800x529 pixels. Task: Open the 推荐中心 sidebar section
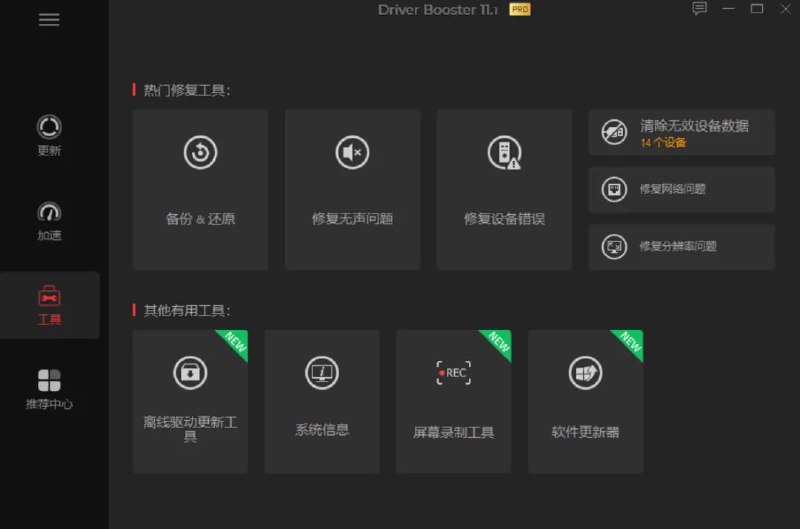point(49,390)
